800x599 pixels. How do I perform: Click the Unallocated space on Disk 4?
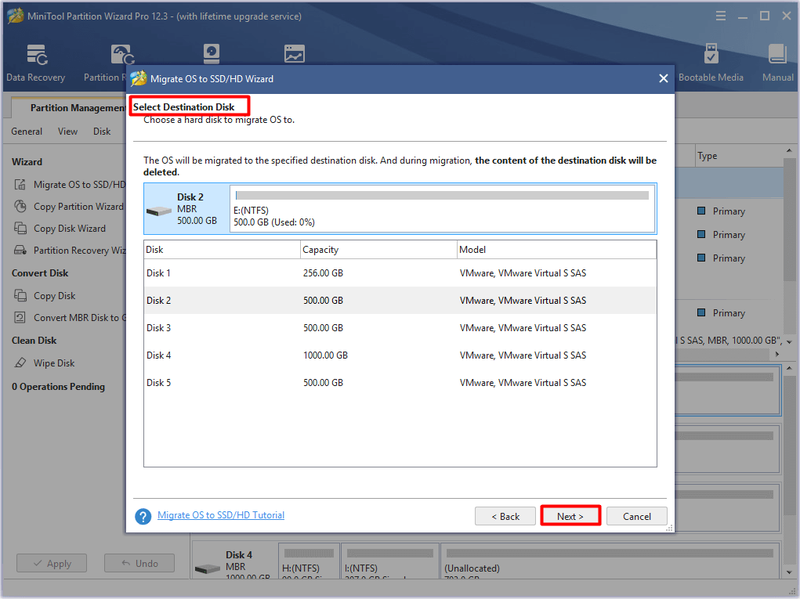(609, 561)
